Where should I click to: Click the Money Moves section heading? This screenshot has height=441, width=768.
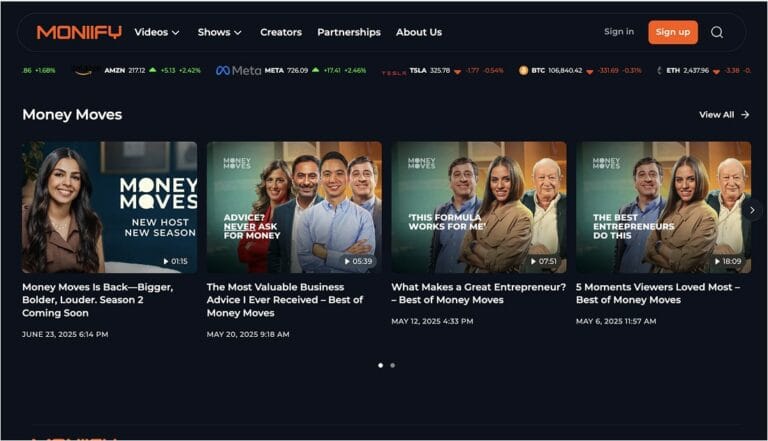pyautogui.click(x=72, y=115)
